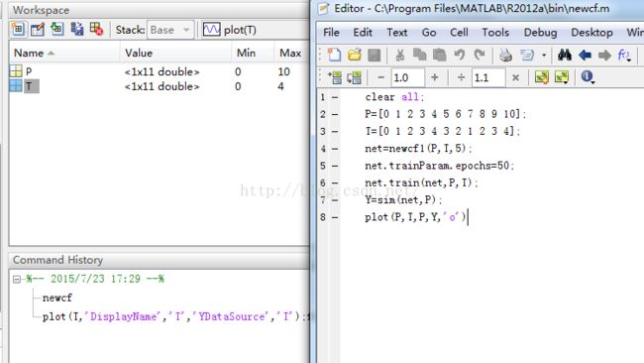Click the value cell of variable P
This screenshot has width=644, height=363.
tap(161, 71)
